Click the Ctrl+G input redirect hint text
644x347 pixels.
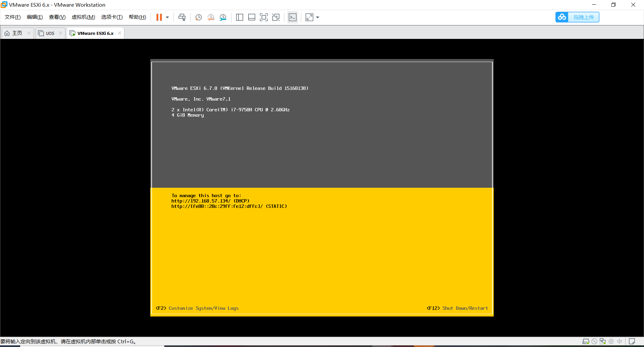[68, 341]
